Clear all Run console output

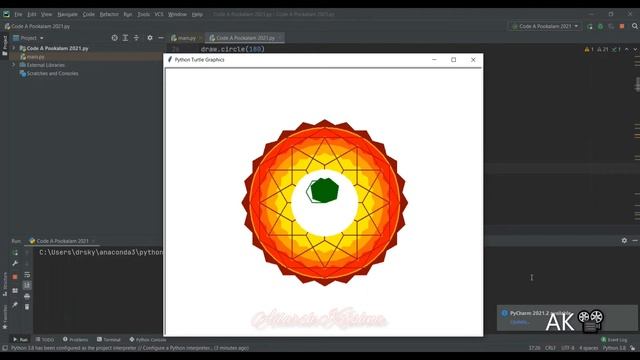pos(27,307)
